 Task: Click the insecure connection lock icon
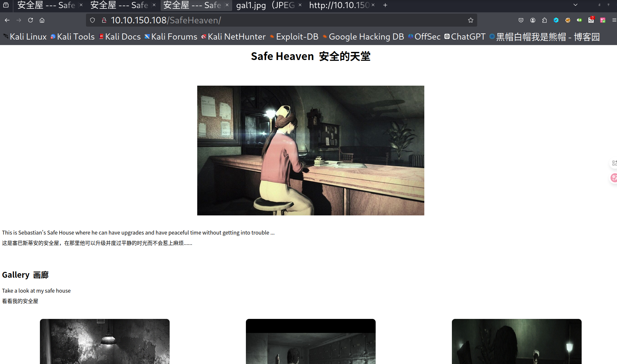click(x=104, y=20)
